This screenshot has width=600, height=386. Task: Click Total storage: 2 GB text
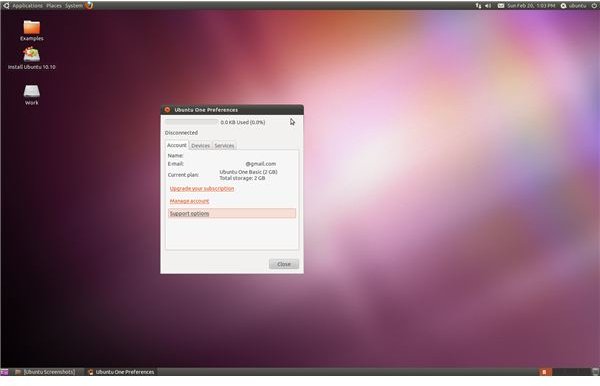tap(242, 178)
